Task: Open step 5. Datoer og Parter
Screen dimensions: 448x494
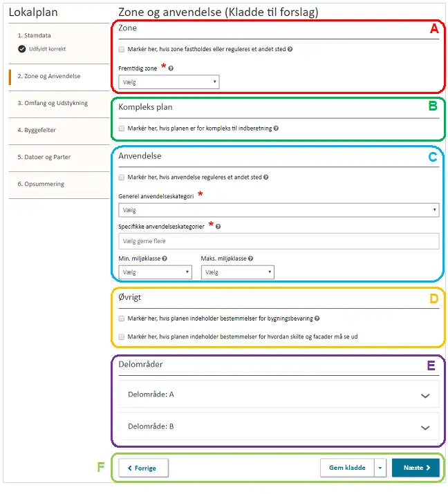Action: (44, 157)
